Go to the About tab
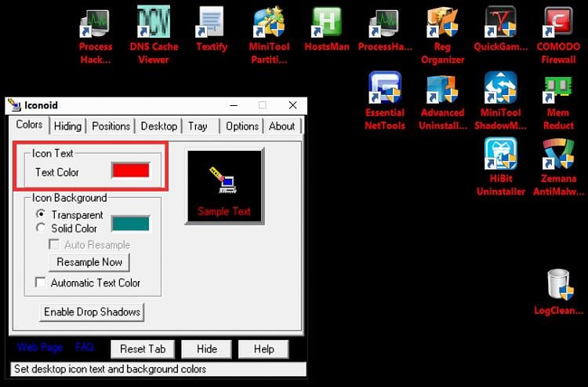The width and height of the screenshot is (588, 387). coord(281,126)
